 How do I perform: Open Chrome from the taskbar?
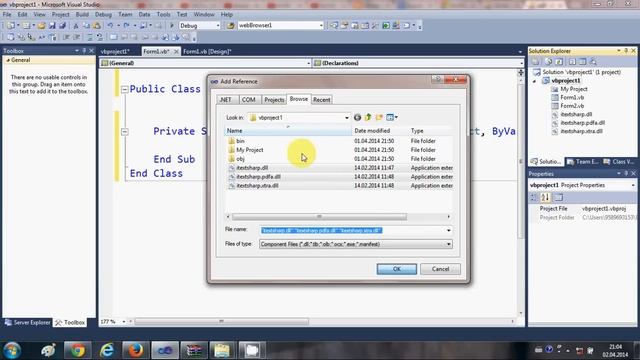[x=77, y=350]
